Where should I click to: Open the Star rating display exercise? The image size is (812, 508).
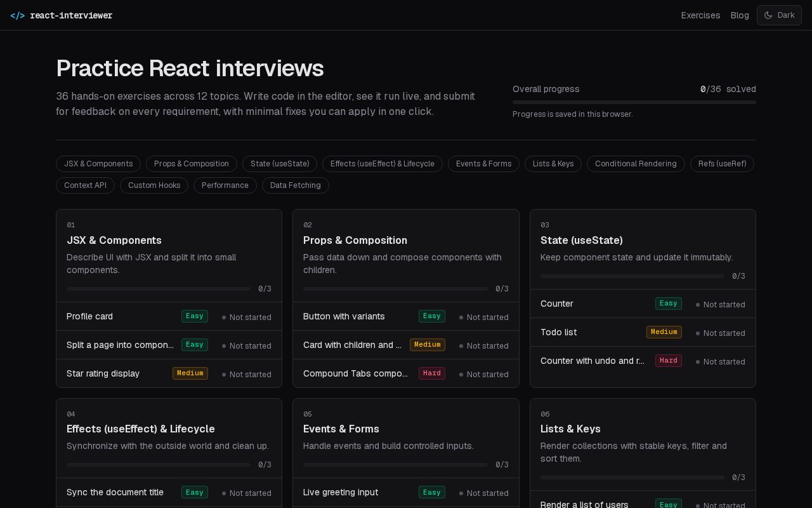point(169,373)
